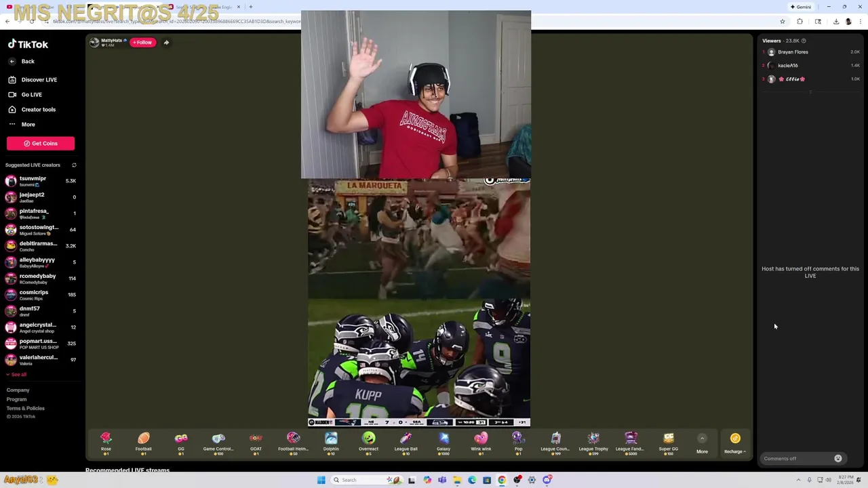Follow MattyHats streamer
Screen dimensions: 868x488
142,43
